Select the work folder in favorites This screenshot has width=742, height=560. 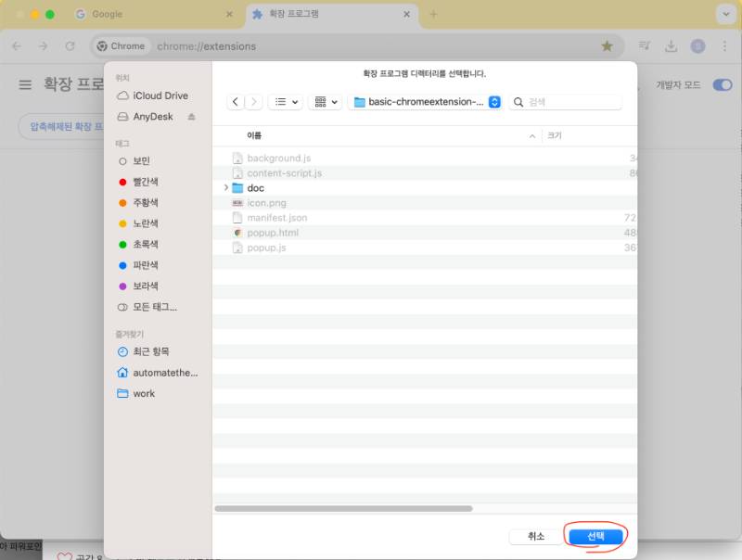coord(144,393)
